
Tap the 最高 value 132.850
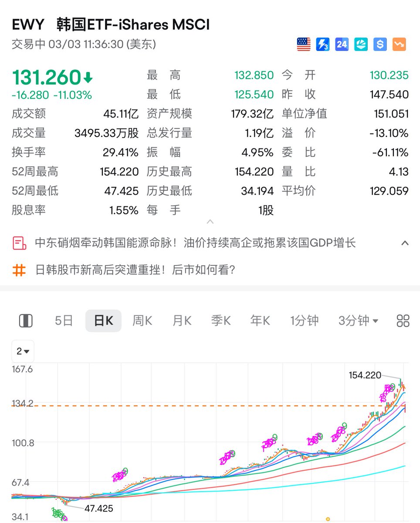(x=254, y=75)
